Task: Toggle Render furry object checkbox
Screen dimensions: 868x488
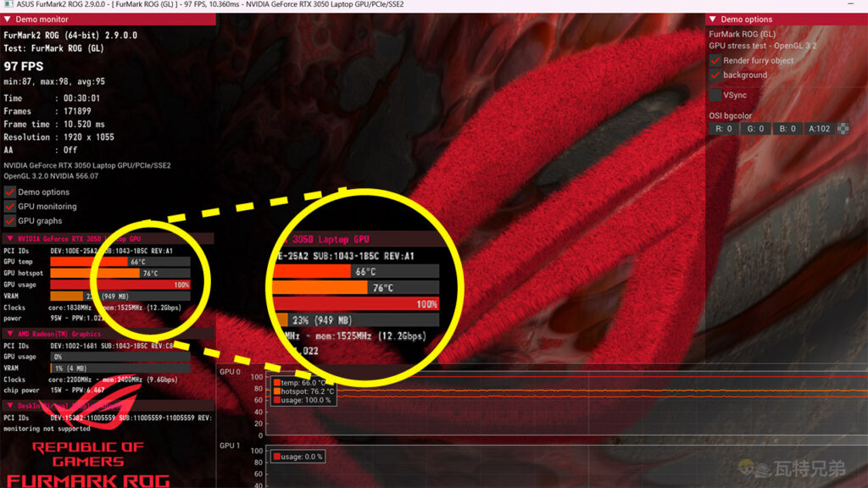Action: click(715, 60)
